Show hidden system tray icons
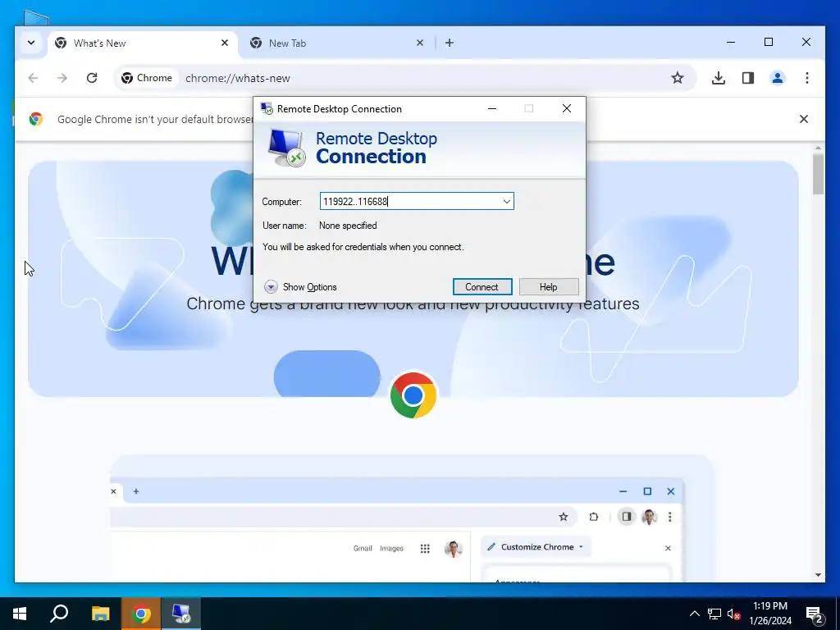Image resolution: width=840 pixels, height=630 pixels. [x=694, y=614]
